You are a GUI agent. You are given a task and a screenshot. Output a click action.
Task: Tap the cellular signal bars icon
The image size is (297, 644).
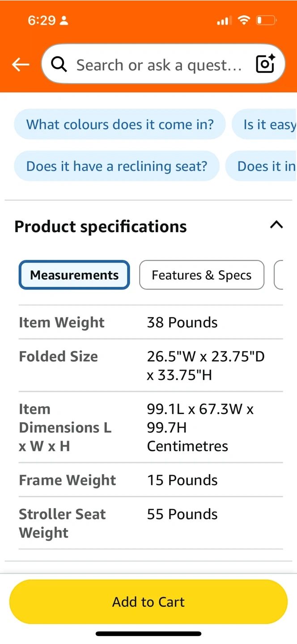(224, 21)
